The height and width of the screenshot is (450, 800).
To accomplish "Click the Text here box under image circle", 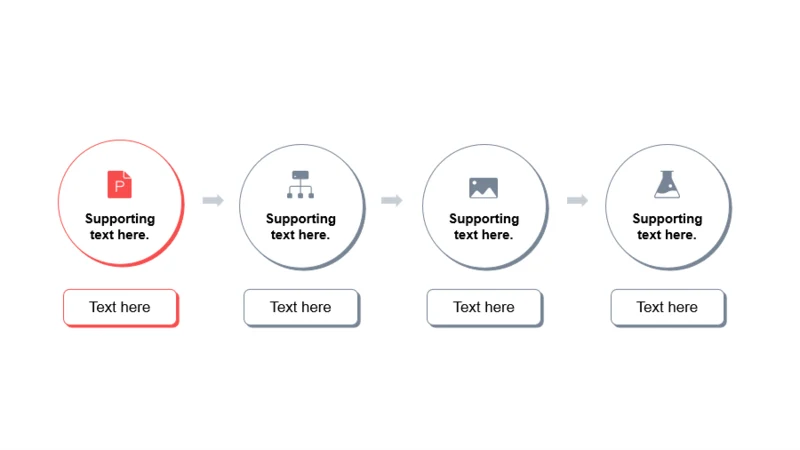I will [484, 307].
